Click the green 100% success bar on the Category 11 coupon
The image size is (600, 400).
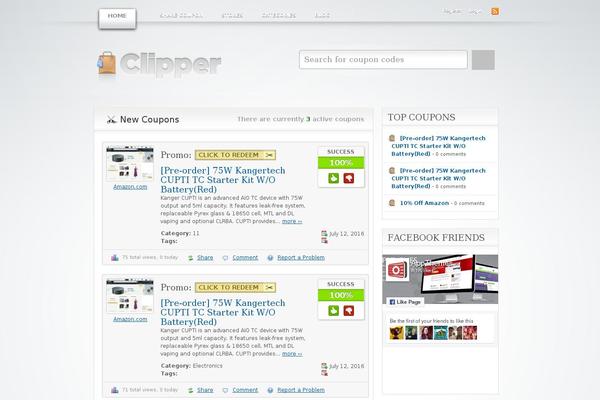tap(341, 163)
